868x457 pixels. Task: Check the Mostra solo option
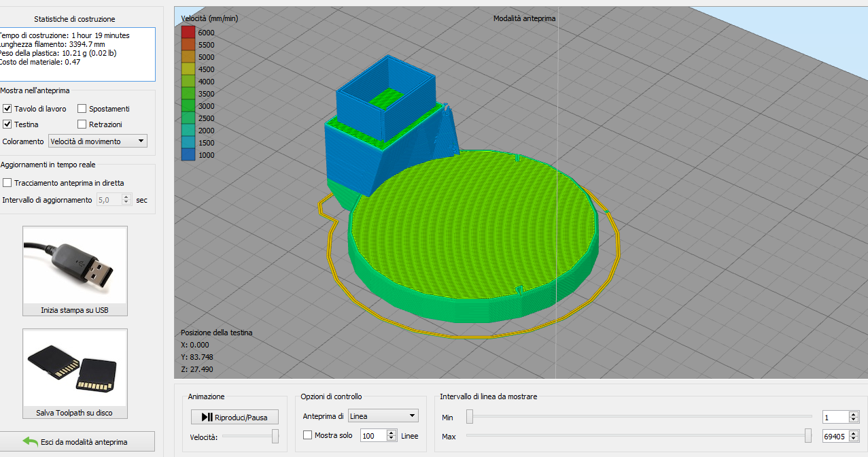pyautogui.click(x=307, y=435)
